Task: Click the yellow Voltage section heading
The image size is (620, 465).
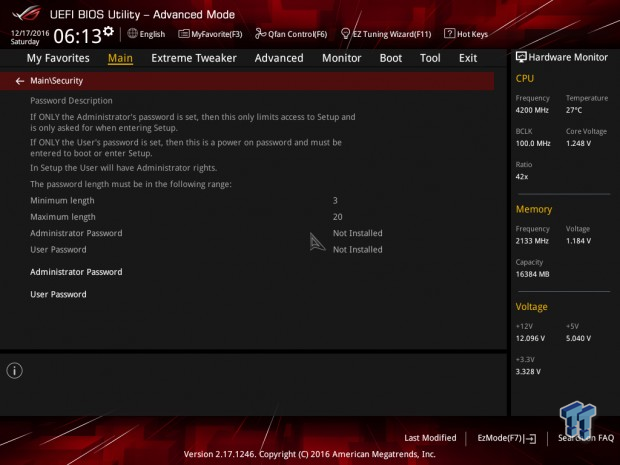Action: click(x=531, y=307)
